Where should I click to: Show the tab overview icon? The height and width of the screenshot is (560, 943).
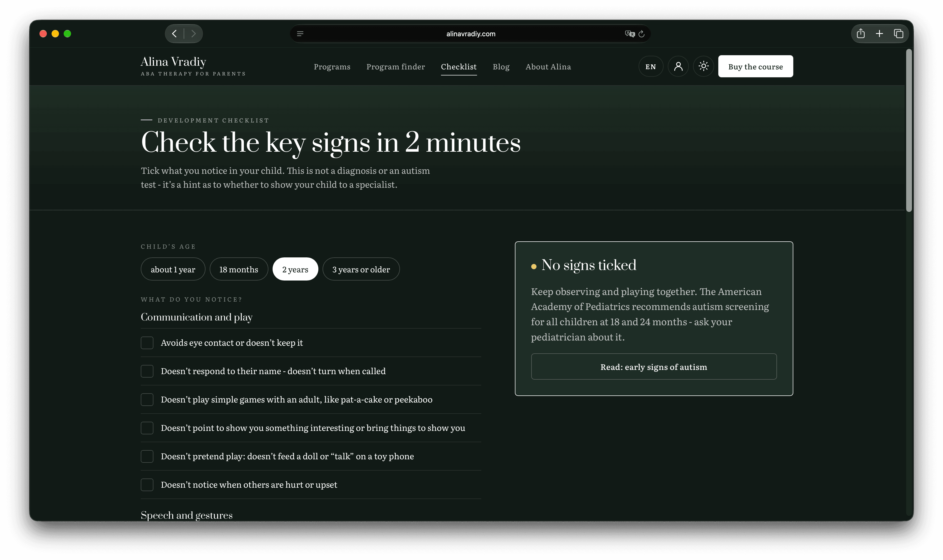click(899, 34)
